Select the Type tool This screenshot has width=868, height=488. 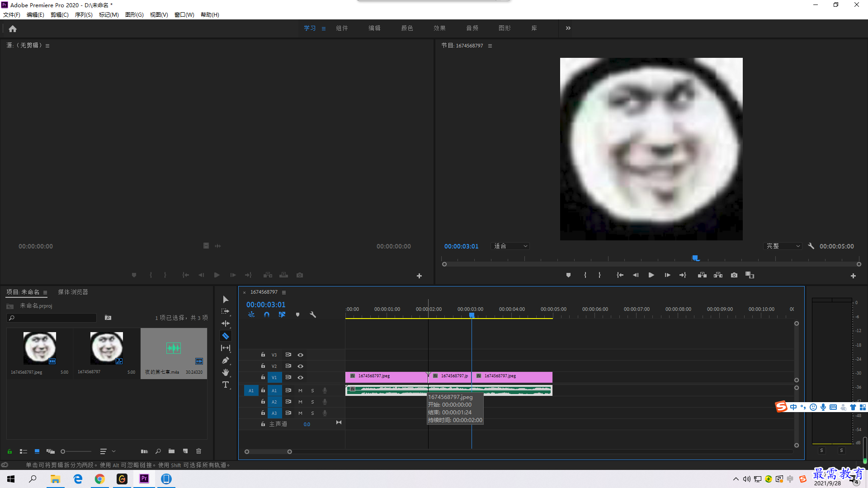[x=226, y=385]
